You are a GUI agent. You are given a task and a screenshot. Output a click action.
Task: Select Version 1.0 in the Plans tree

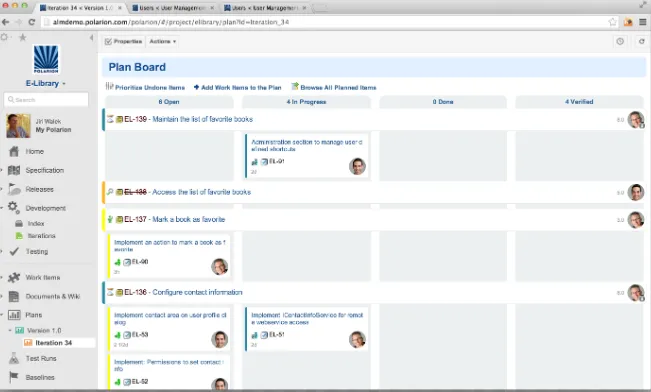(44, 331)
